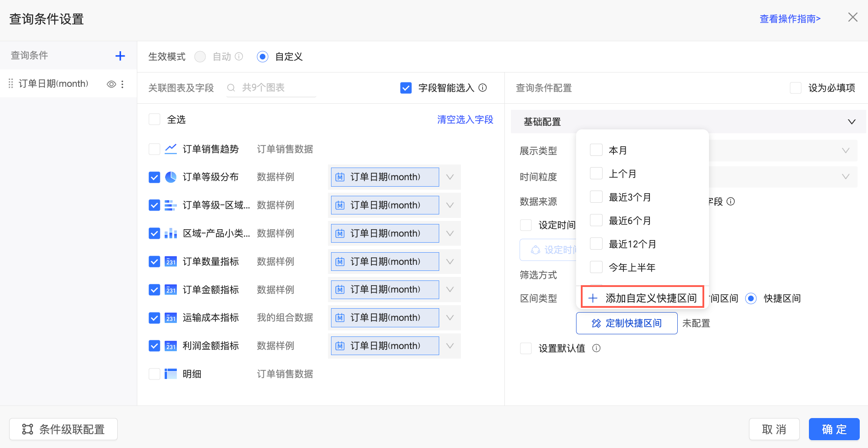Image resolution: width=868 pixels, height=448 pixels.
Task: Uncheck 订单数量指标 chart checkbox
Action: [x=154, y=262]
